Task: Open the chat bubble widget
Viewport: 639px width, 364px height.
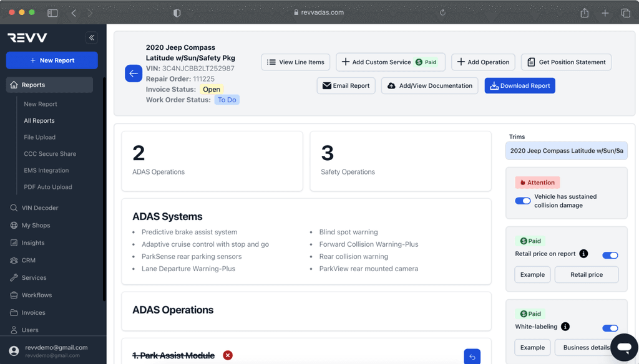Action: (623, 347)
